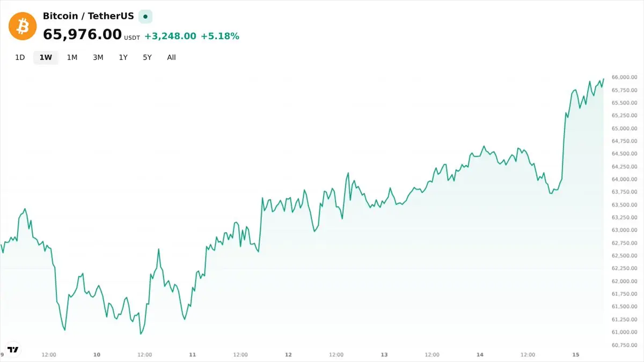This screenshot has height=362, width=644.
Task: Open the Bitcoin / TetherUS symbol title
Action: point(89,16)
